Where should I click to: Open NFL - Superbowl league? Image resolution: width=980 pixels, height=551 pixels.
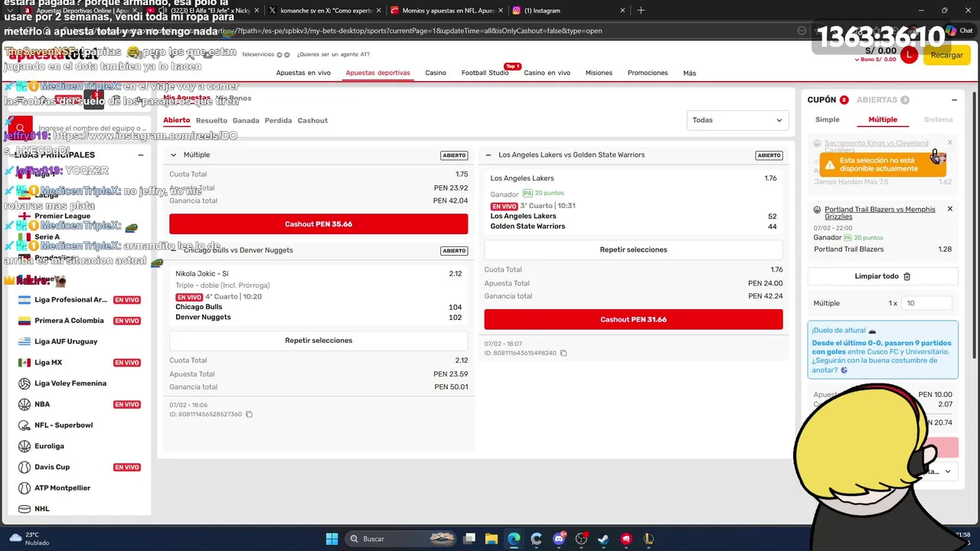pos(64,425)
